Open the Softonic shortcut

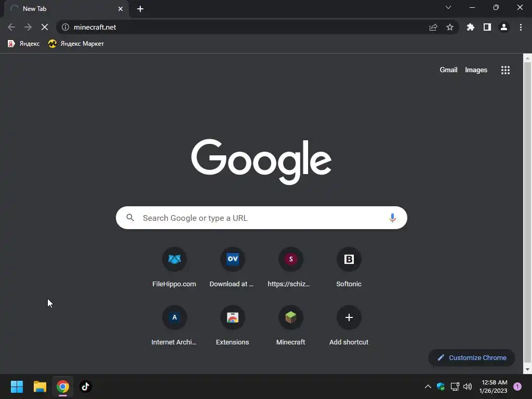click(349, 268)
